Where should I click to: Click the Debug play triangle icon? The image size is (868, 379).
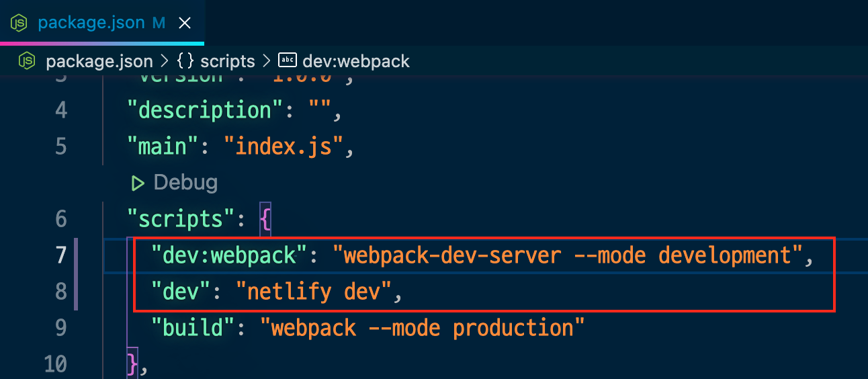click(138, 183)
